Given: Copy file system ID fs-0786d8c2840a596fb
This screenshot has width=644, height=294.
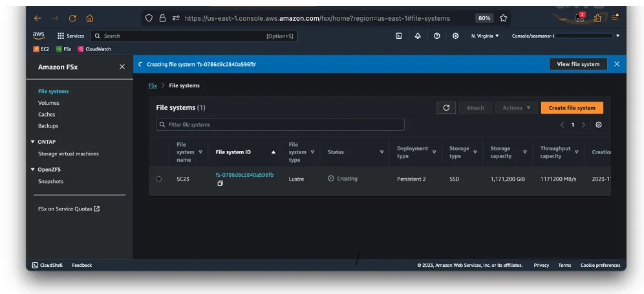Looking at the screenshot, I should [x=220, y=183].
